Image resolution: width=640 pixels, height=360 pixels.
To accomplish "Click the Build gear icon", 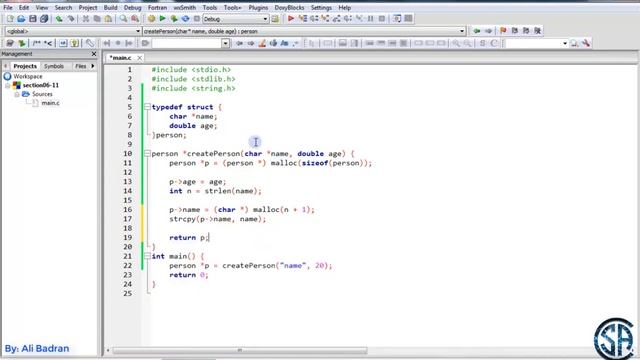I will 151,19.
